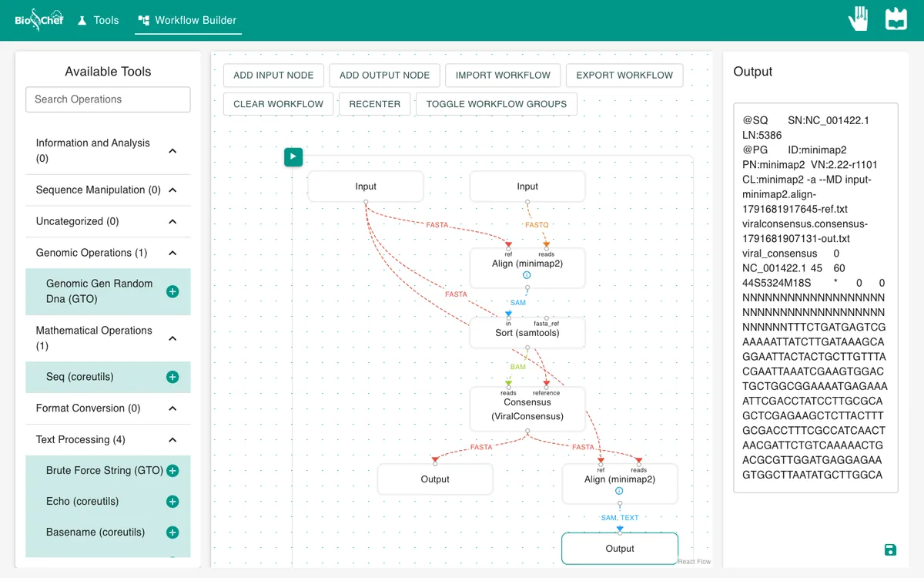The height and width of the screenshot is (578, 924).
Task: Click the save icon in the Output panel
Action: click(890, 549)
